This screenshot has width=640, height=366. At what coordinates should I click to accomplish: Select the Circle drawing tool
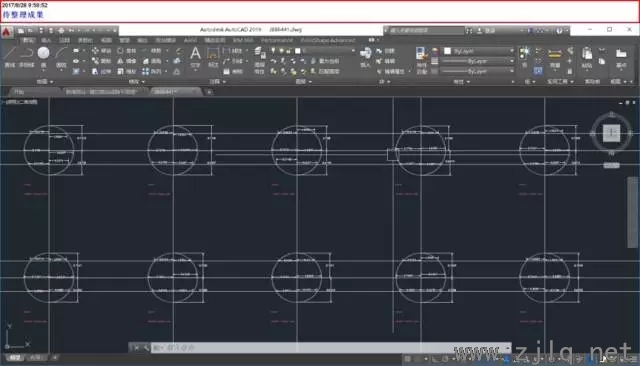[43, 55]
